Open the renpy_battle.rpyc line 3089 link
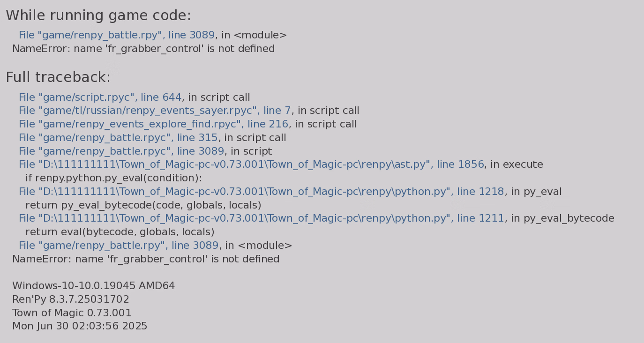Image resolution: width=644 pixels, height=343 pixels. (121, 152)
